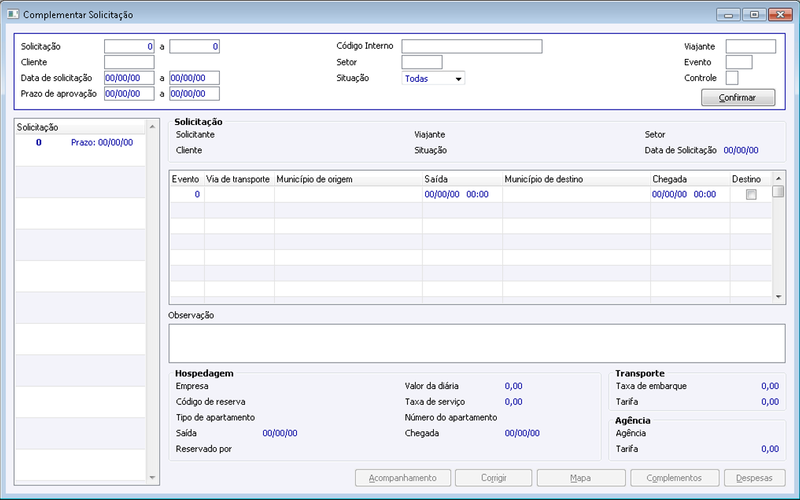Screen dimensions: 800x500
Task: Click the Complementos button
Action: point(674,478)
